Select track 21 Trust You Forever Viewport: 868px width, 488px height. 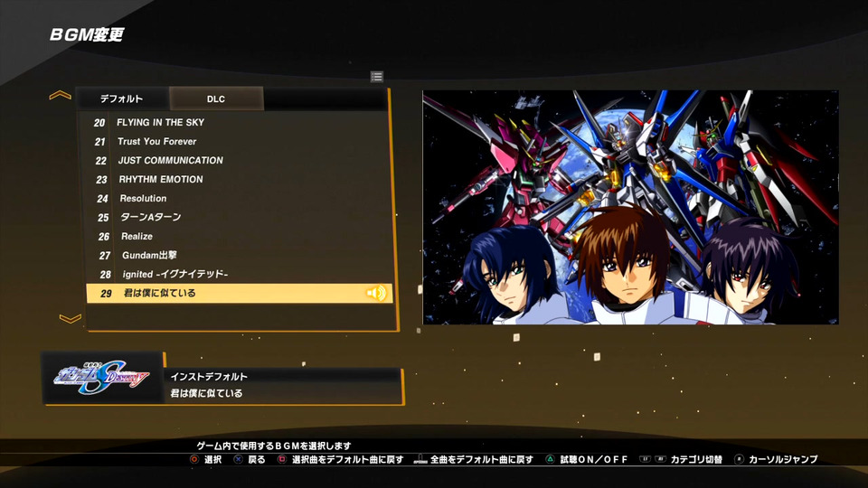pos(236,141)
